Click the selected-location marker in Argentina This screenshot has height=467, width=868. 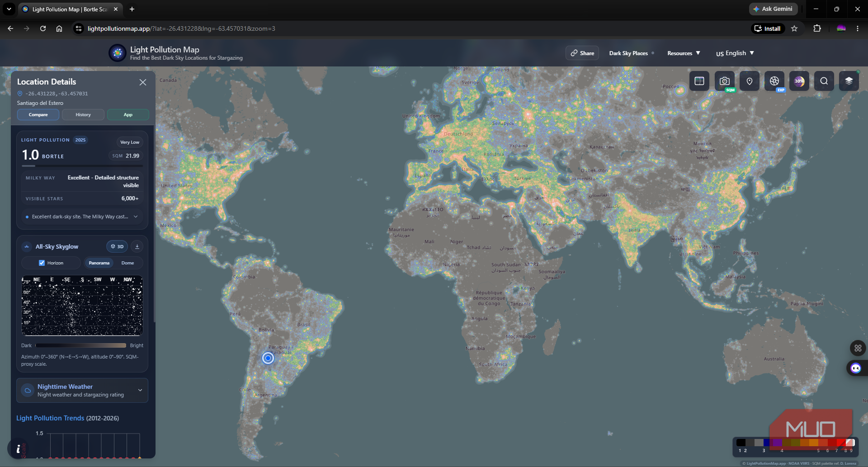tap(268, 358)
